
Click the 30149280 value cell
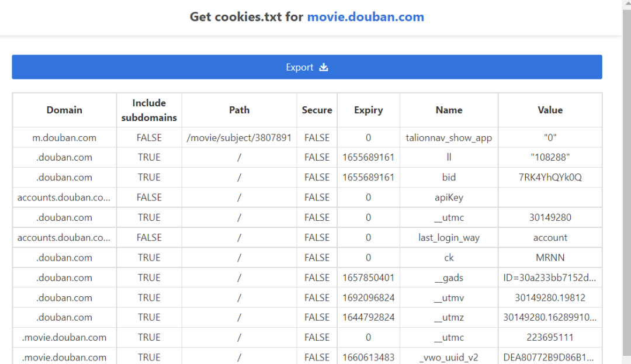[550, 217]
